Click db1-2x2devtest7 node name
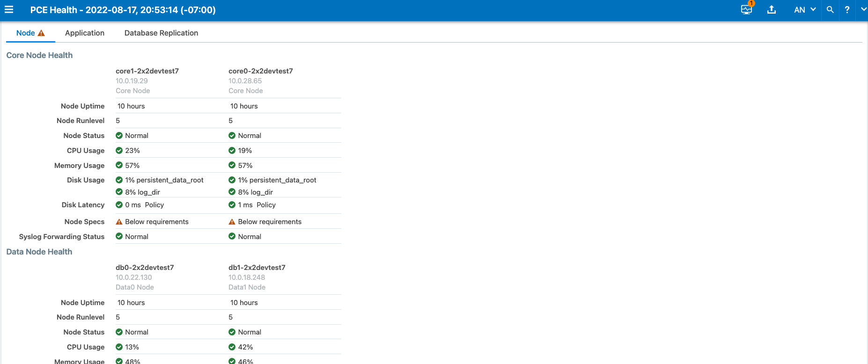Viewport: 868px width, 364px height. click(x=257, y=268)
